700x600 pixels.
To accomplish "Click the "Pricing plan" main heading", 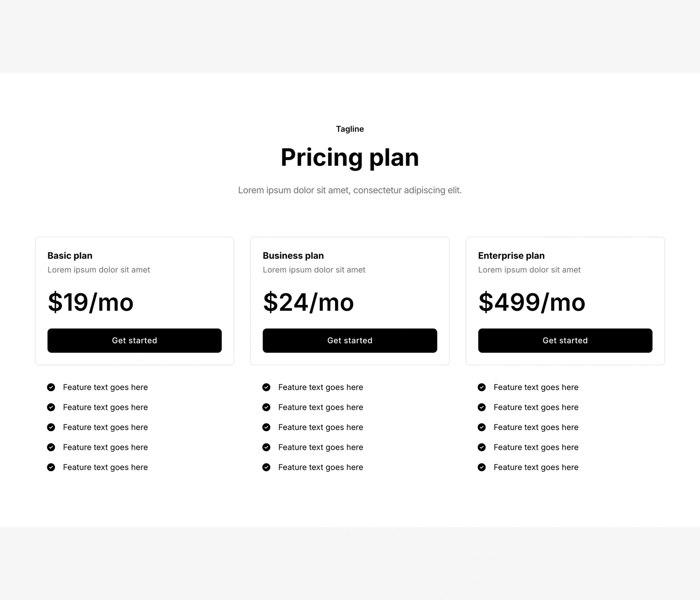I will (x=350, y=158).
